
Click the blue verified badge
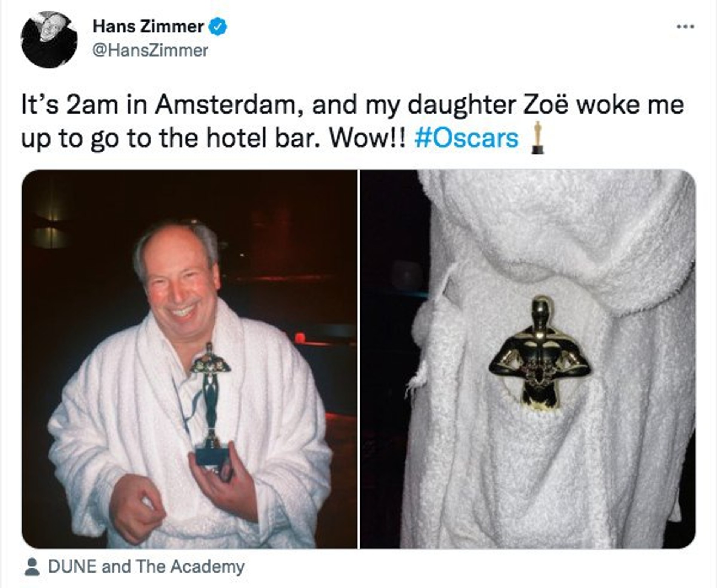coord(218,27)
